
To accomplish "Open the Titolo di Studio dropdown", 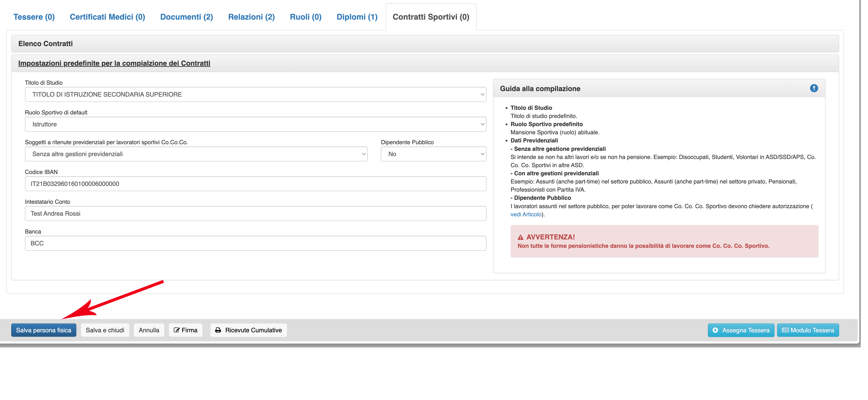I will click(x=255, y=94).
